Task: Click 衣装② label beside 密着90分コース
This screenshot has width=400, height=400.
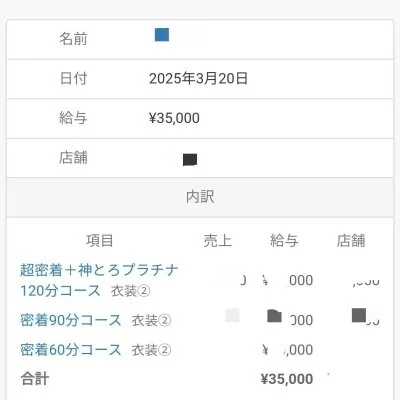Action: coord(151,321)
